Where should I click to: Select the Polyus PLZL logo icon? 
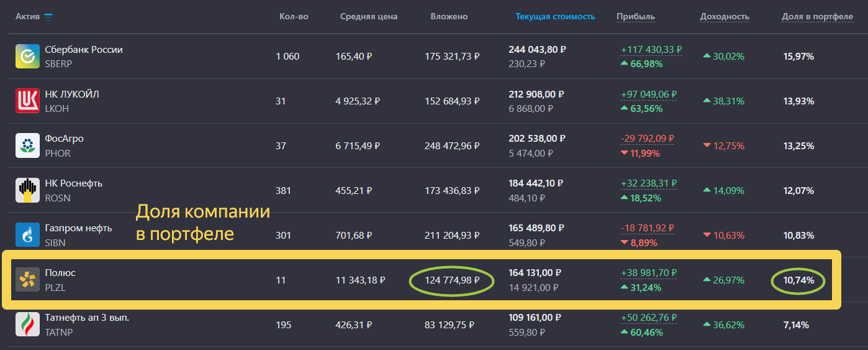point(27,280)
